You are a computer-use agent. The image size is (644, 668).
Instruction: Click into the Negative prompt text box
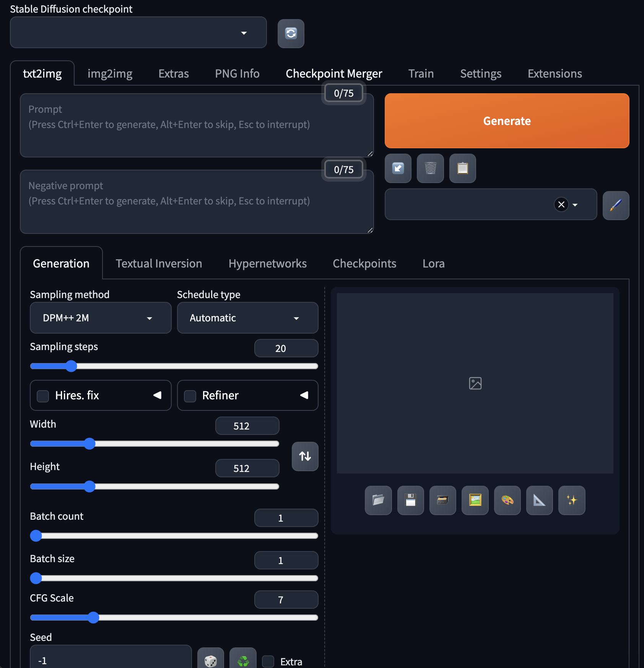[197, 202]
